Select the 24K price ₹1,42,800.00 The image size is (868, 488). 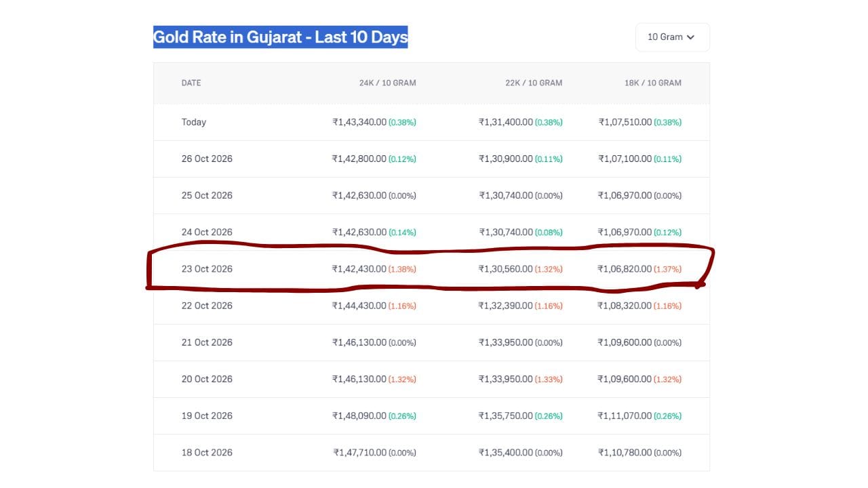pyautogui.click(x=359, y=159)
